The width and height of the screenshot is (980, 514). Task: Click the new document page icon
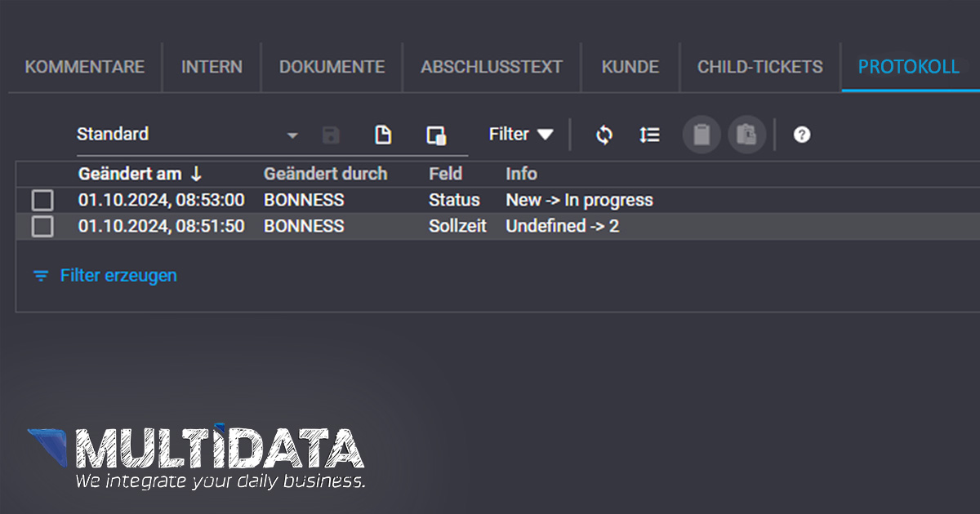click(383, 135)
